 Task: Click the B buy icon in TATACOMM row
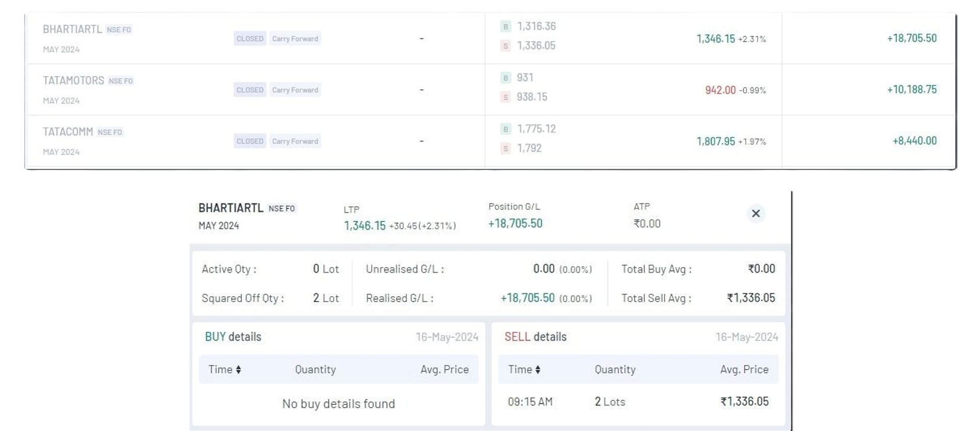[x=505, y=129]
